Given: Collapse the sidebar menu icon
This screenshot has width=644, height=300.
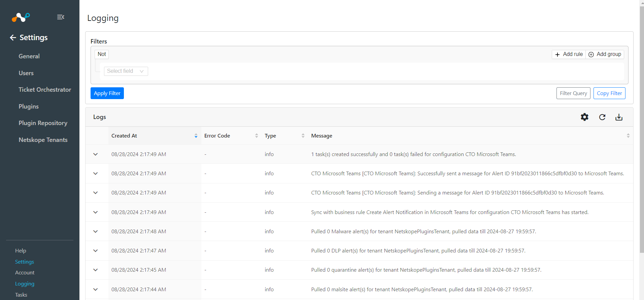Looking at the screenshot, I should tap(61, 17).
